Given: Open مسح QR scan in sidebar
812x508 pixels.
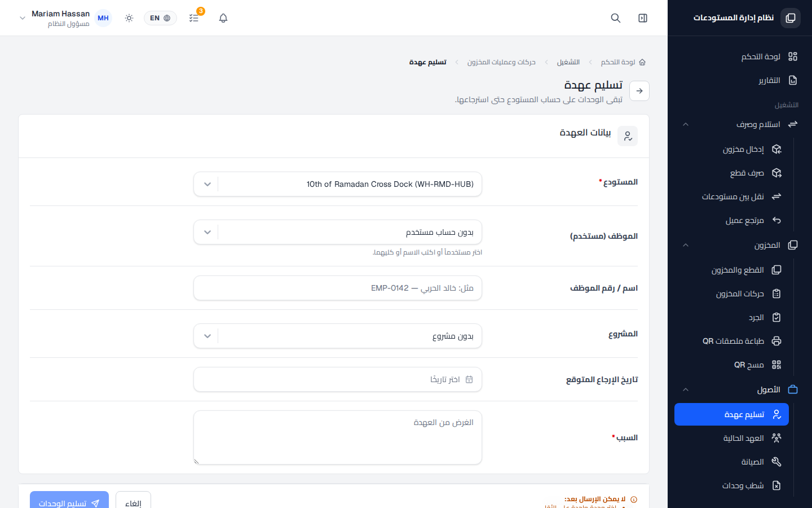Looking at the screenshot, I should [732, 365].
